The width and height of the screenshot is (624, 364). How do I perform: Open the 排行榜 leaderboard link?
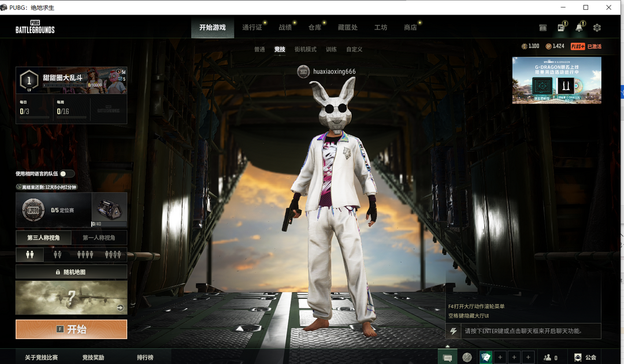tap(145, 358)
